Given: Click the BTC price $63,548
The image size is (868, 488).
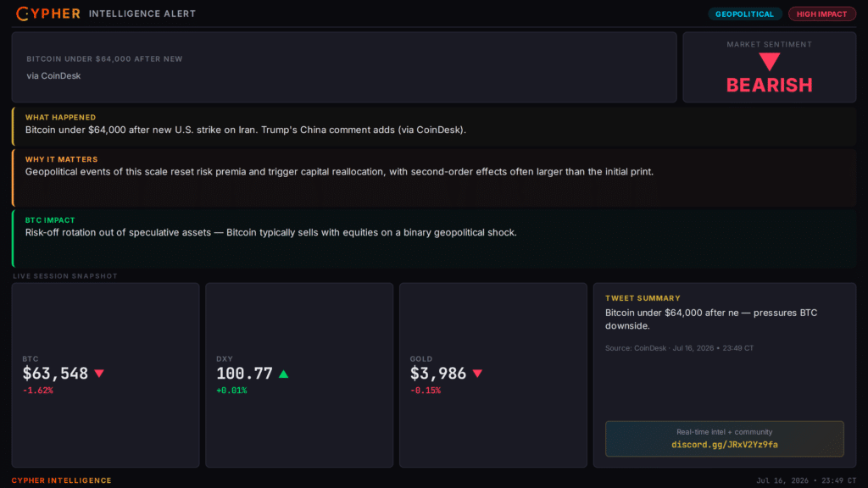Looking at the screenshot, I should coord(55,374).
